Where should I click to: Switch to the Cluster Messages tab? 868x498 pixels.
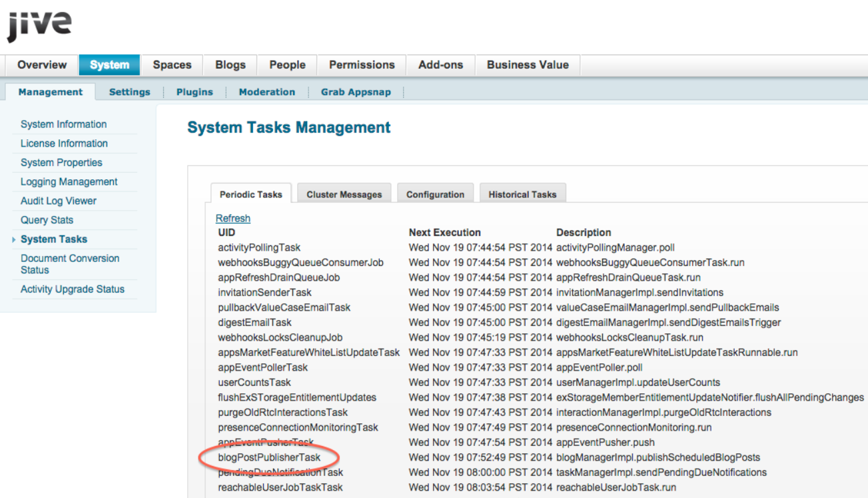pyautogui.click(x=344, y=195)
